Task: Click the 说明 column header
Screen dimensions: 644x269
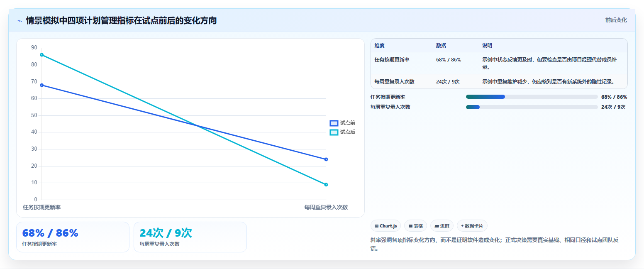Action: point(487,46)
